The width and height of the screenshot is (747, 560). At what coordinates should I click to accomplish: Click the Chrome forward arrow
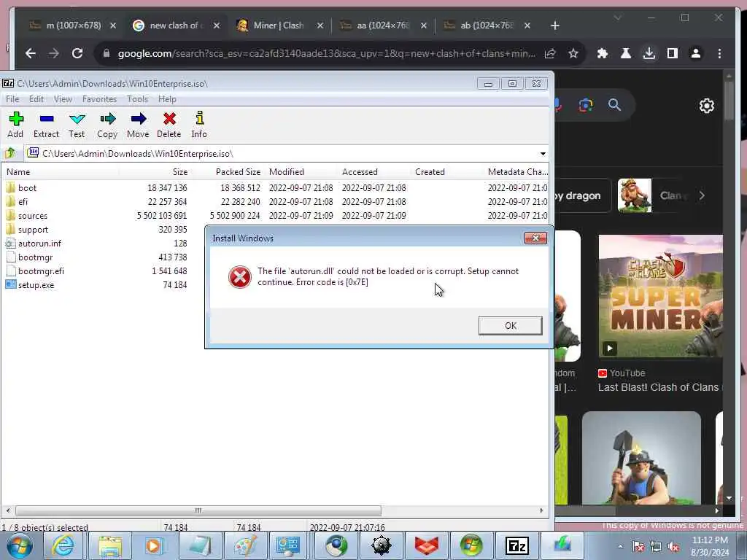click(54, 53)
